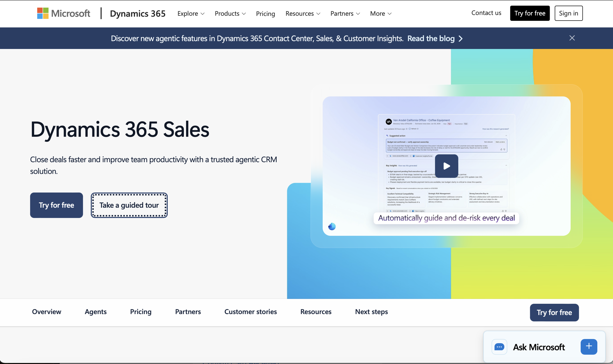Click the black Try for free header button
This screenshot has width=613, height=364.
pyautogui.click(x=530, y=13)
